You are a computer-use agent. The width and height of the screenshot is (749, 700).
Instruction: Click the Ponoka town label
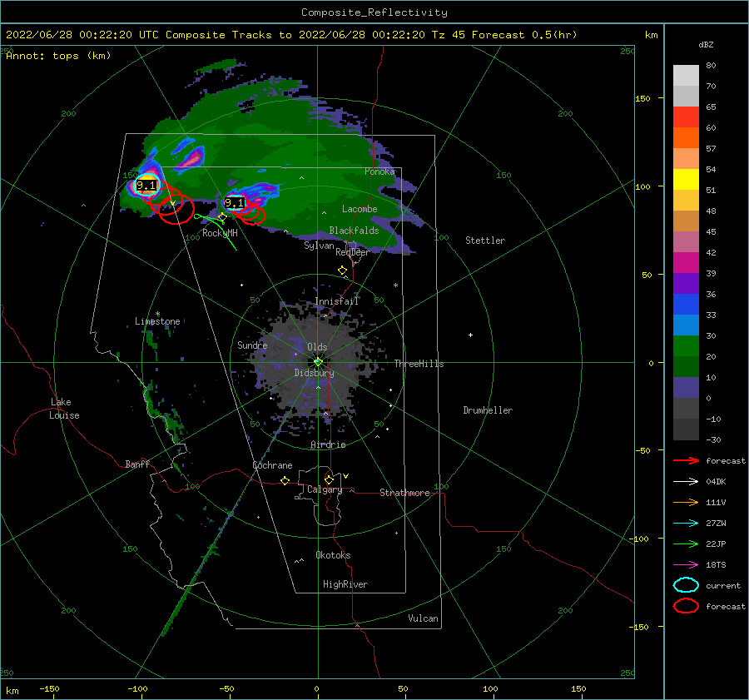[x=379, y=171]
